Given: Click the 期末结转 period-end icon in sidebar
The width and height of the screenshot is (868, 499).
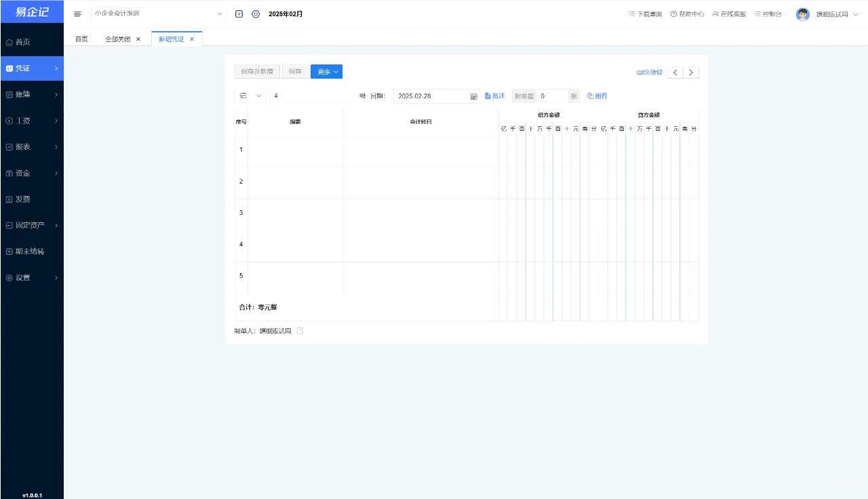Looking at the screenshot, I should [x=9, y=252].
